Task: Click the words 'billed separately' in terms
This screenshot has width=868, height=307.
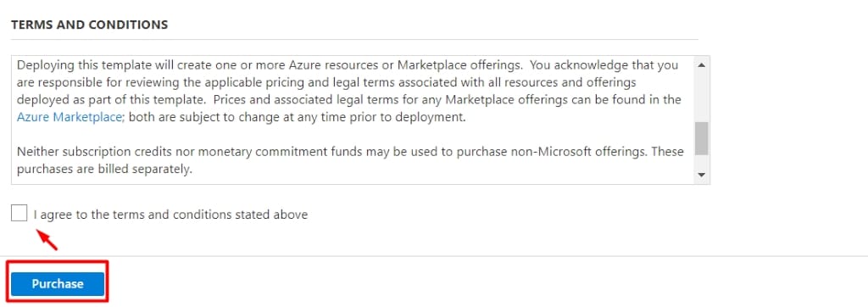Action: [149, 169]
